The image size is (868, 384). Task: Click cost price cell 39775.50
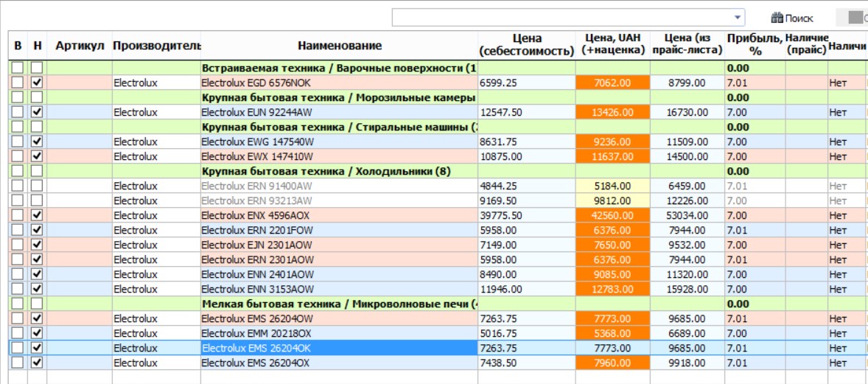pyautogui.click(x=526, y=215)
